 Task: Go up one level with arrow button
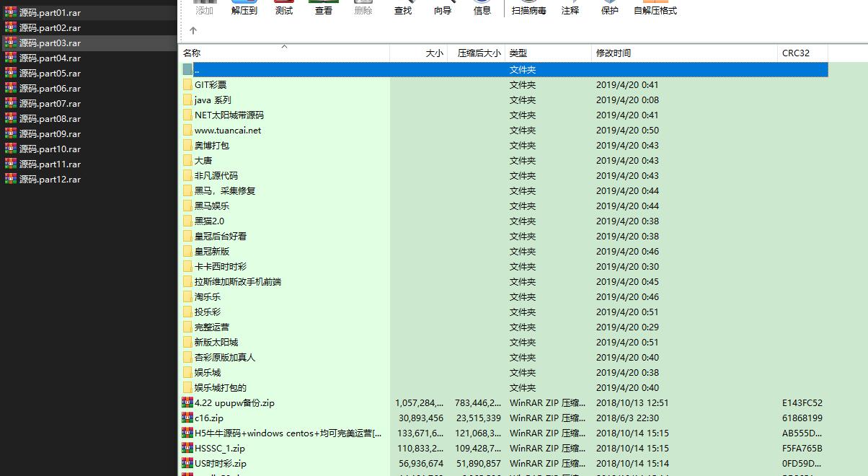tap(193, 31)
